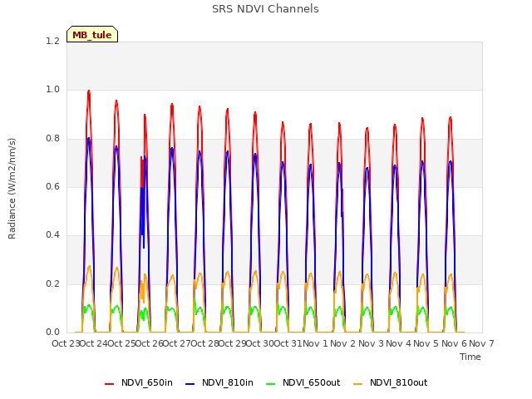Click the 0.6 y-axis tick value
Image resolution: width=532 pixels, height=399 pixels.
click(52, 186)
